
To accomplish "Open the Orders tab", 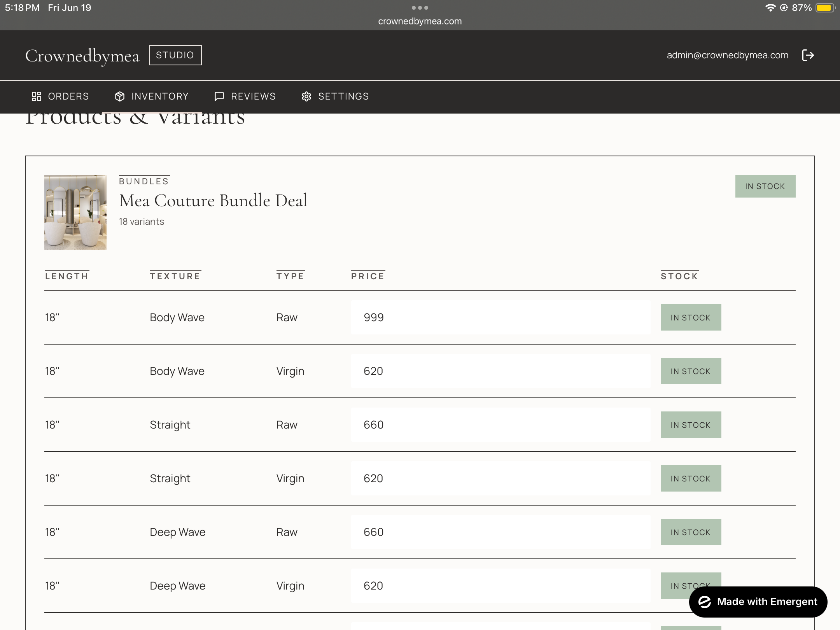I will click(60, 96).
